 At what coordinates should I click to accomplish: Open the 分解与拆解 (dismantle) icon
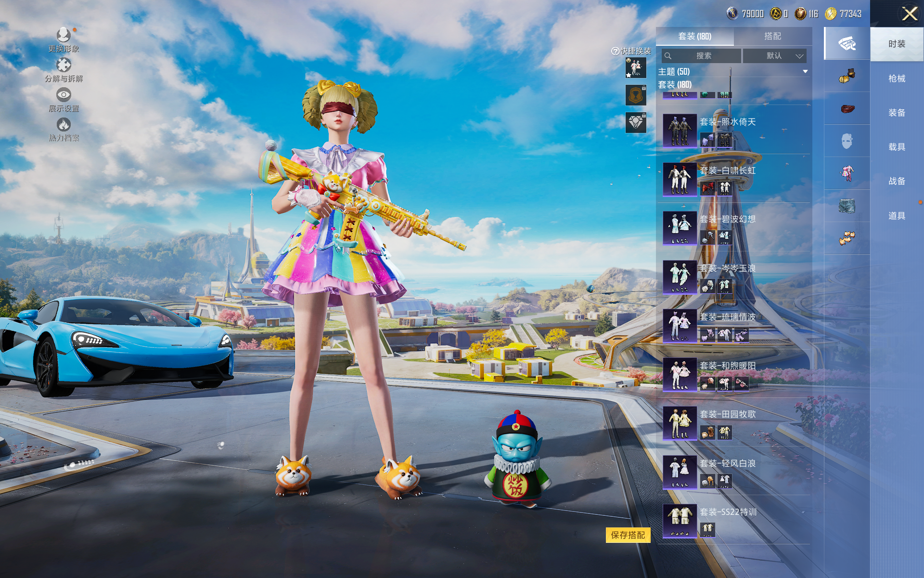click(x=64, y=65)
